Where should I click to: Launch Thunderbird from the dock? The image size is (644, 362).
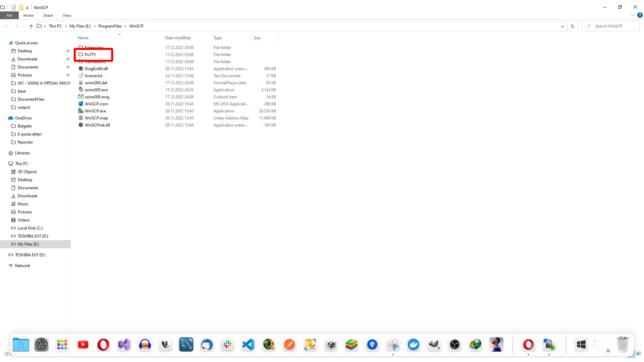(207, 345)
